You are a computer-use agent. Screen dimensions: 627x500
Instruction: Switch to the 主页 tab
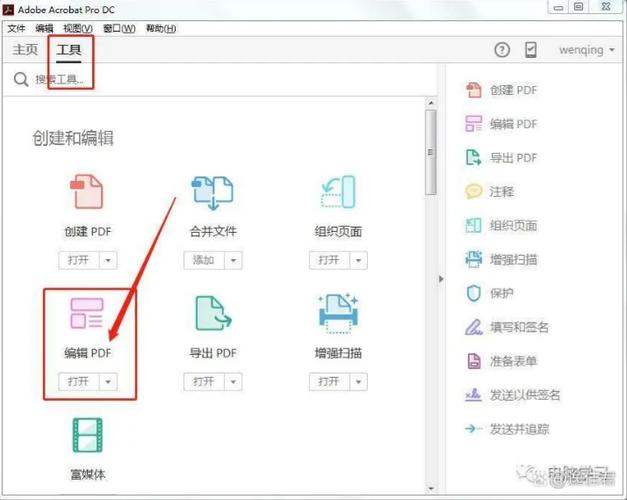tap(25, 50)
